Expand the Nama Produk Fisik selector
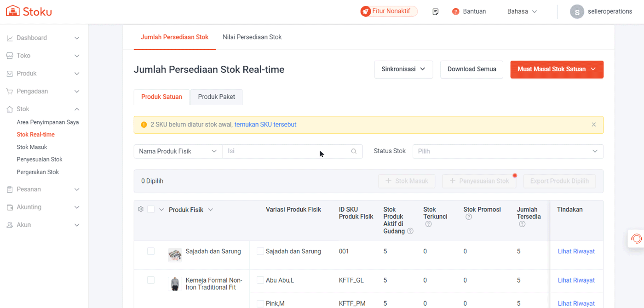The width and height of the screenshot is (644, 308). pyautogui.click(x=178, y=151)
